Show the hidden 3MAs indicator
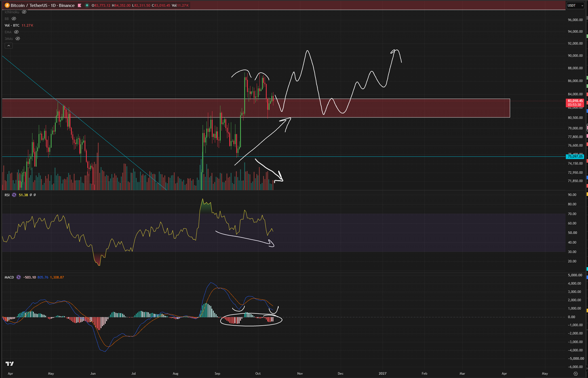The width and height of the screenshot is (588, 378). coord(18,39)
